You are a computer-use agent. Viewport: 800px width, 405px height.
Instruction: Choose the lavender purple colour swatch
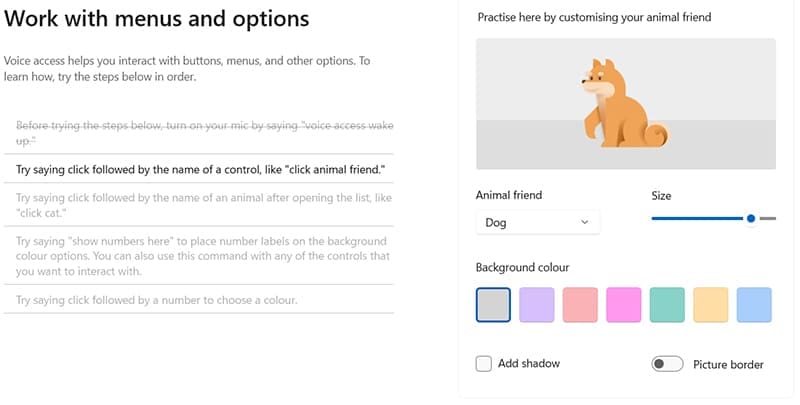[537, 305]
